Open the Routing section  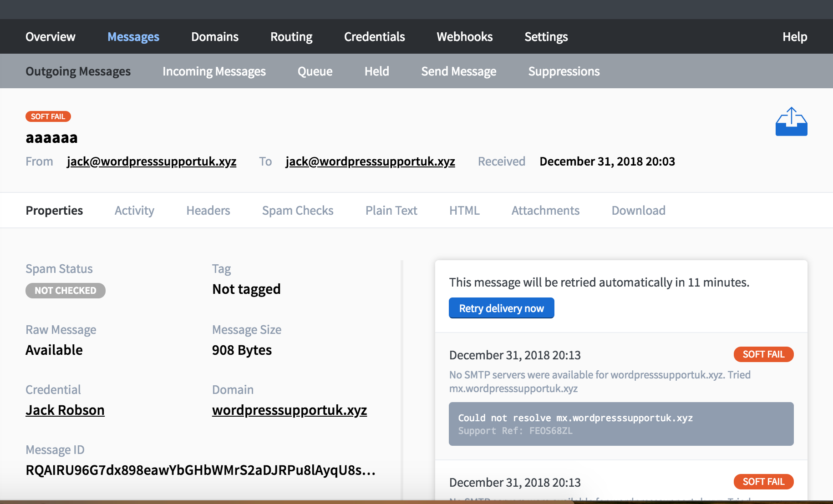coord(291,36)
